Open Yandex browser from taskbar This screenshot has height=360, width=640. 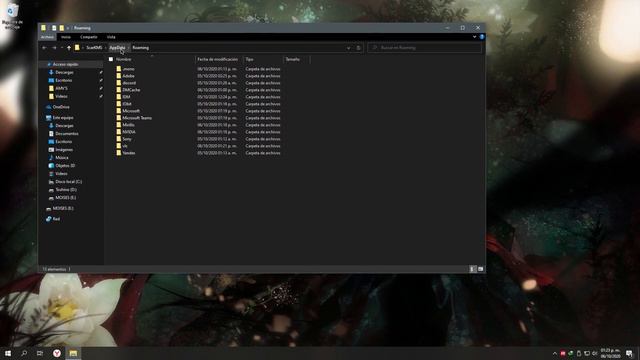pyautogui.click(x=57, y=353)
